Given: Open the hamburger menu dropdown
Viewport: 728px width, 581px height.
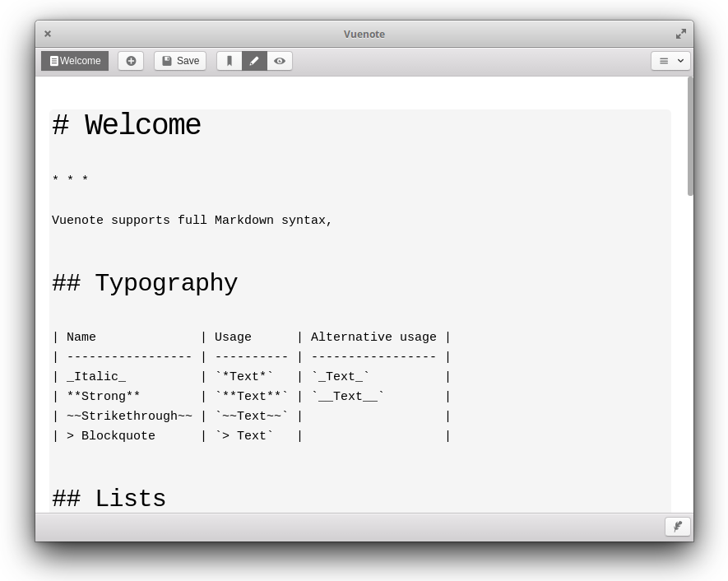Looking at the screenshot, I should [x=670, y=61].
